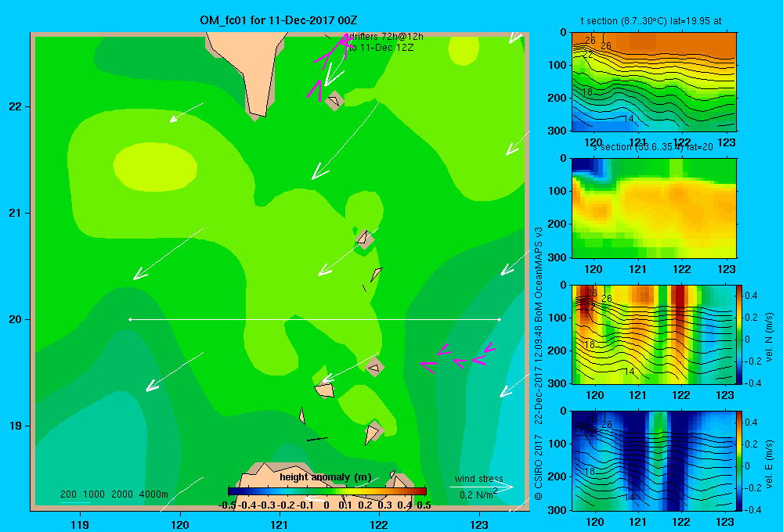Click the 'vel. E (m/s)' axis label
This screenshot has width=783, height=532.
click(x=770, y=463)
